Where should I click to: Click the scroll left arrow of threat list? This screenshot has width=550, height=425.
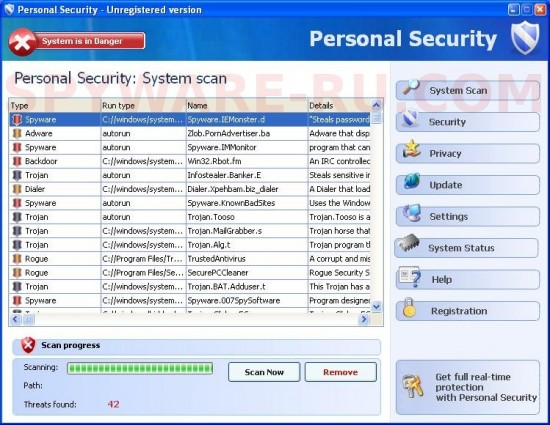15,319
